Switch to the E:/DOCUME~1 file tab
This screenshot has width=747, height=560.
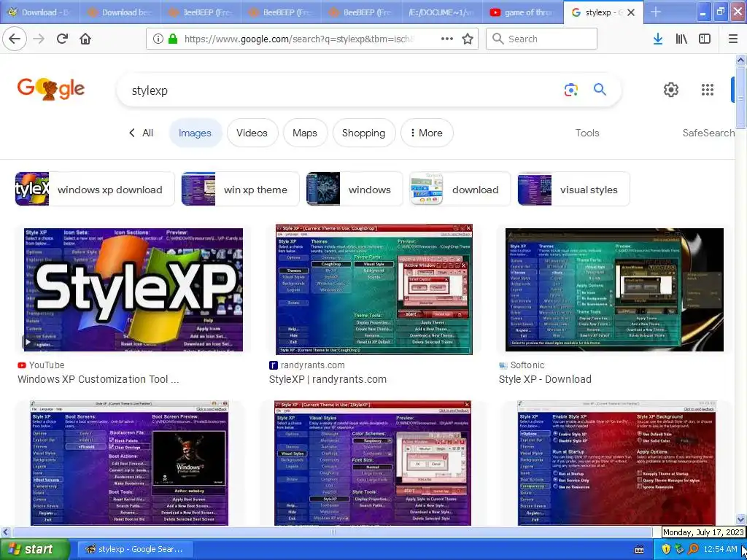point(443,12)
